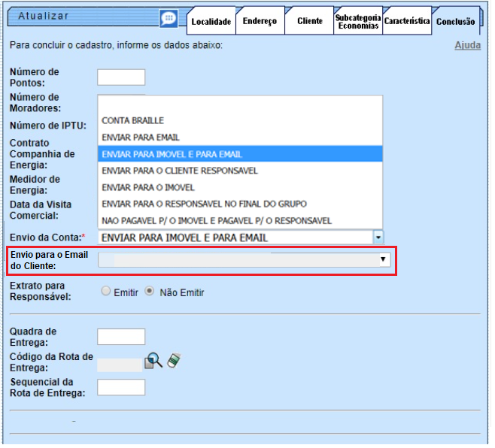Open the Ajuda help link
The image size is (495, 448).
tap(467, 45)
